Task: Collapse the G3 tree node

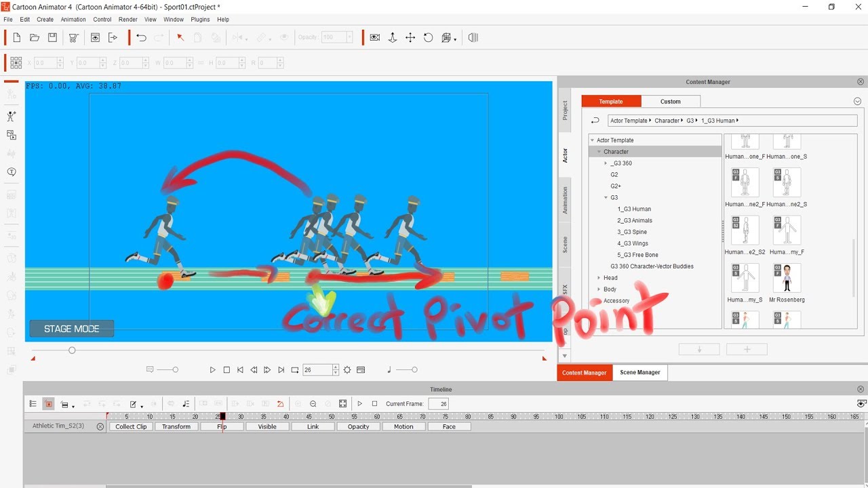Action: (606, 198)
